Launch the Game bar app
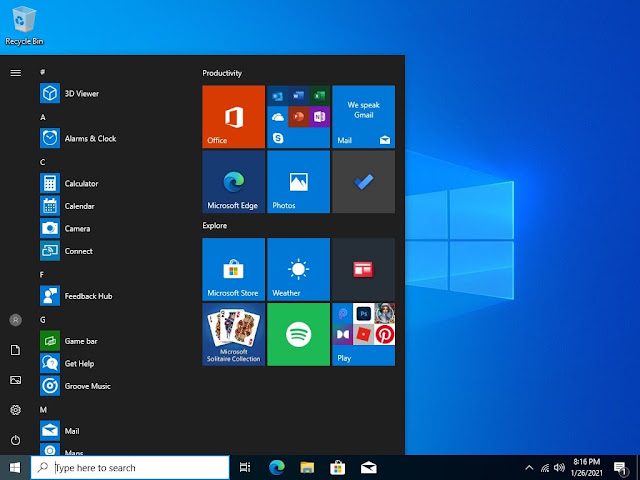 tap(69, 341)
